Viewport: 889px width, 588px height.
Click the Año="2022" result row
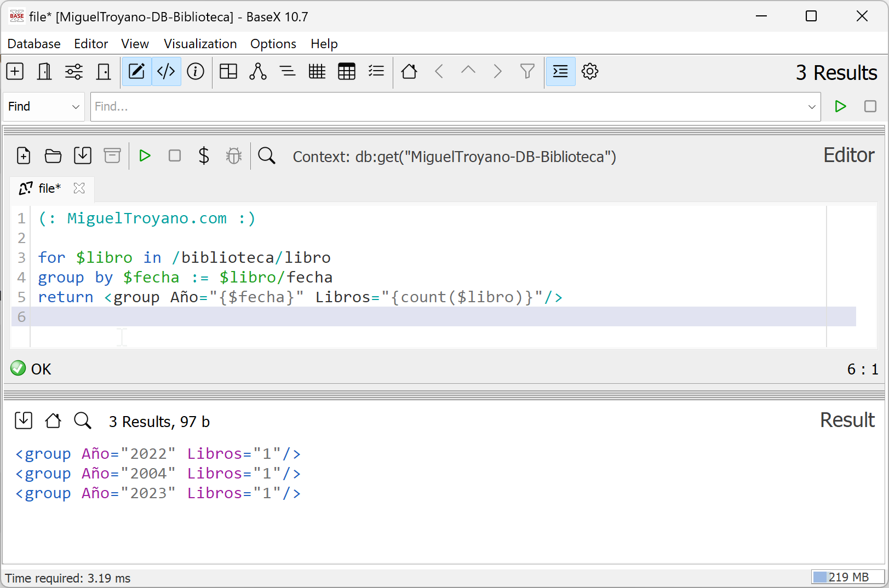(x=158, y=454)
